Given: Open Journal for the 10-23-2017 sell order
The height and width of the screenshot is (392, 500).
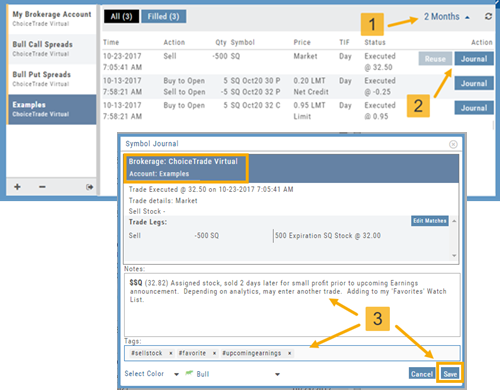Looking at the screenshot, I should click(x=474, y=59).
